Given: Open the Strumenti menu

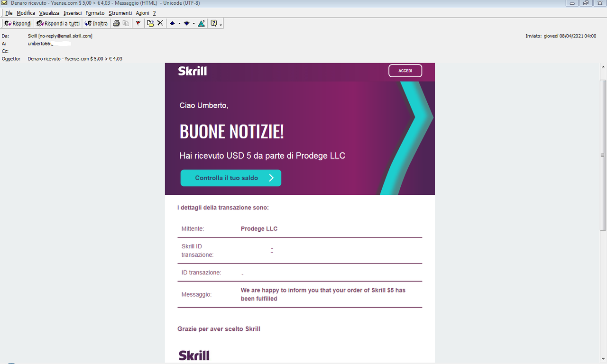Looking at the screenshot, I should [120, 13].
